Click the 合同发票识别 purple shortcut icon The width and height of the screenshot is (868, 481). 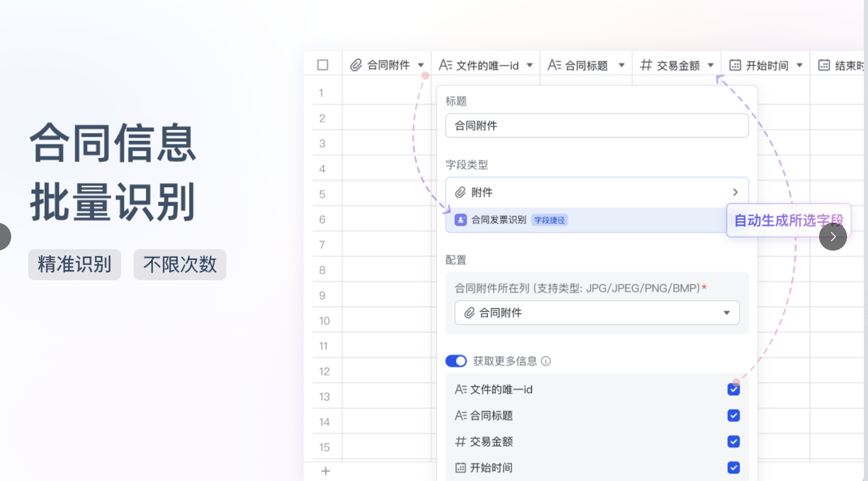(x=460, y=220)
